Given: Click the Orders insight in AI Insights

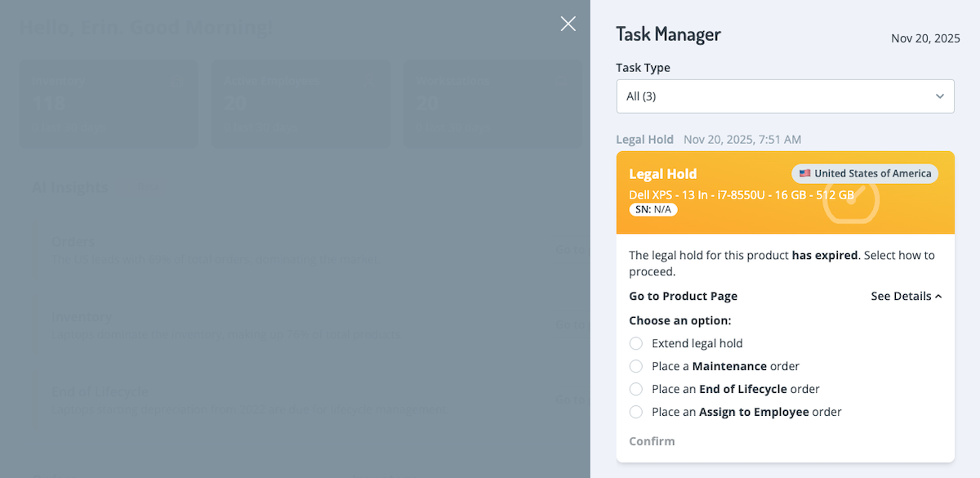Looking at the screenshot, I should point(73,243).
